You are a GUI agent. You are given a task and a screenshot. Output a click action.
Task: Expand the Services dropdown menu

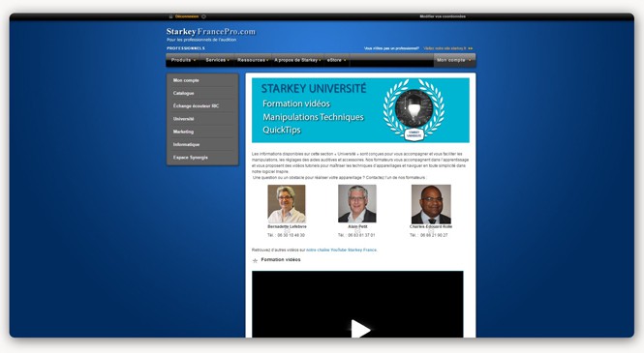[217, 60]
